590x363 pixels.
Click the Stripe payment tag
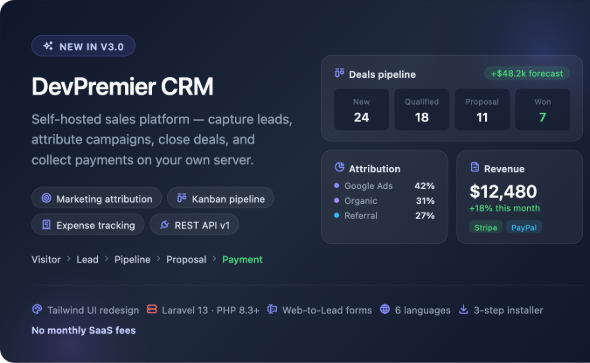(486, 227)
